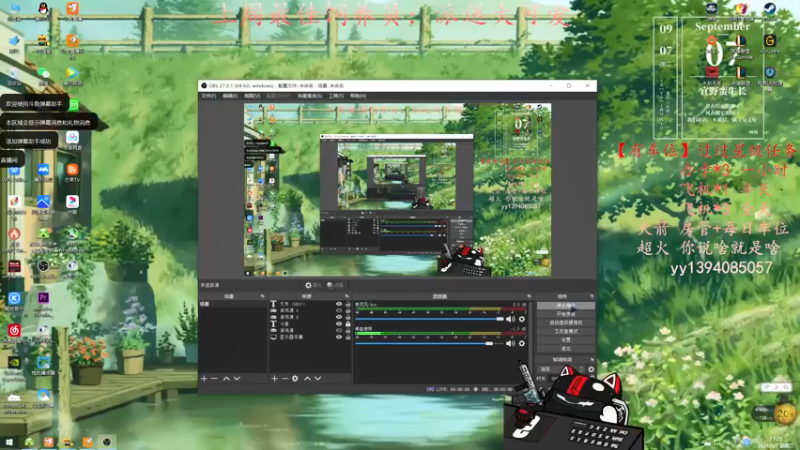Screen dimensions: 800x450
Task: Add a new source with the plus icon
Action: pyautogui.click(x=274, y=379)
